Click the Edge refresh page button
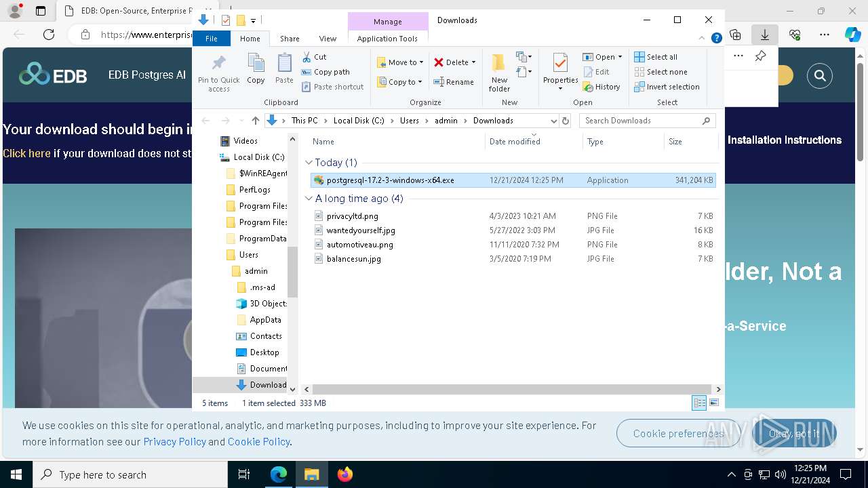Viewport: 868px width, 488px height. pos(49,35)
